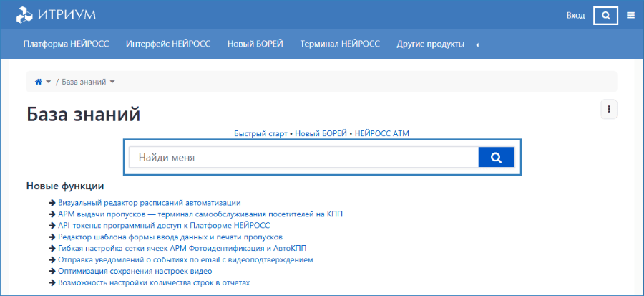
Task: Click into the Найди меня search field
Action: coord(303,158)
